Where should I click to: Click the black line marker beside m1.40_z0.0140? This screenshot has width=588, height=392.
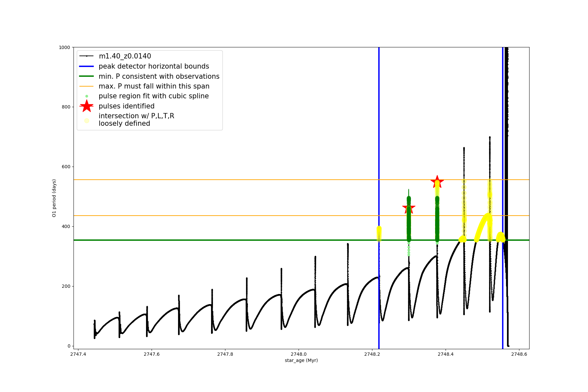click(x=87, y=56)
